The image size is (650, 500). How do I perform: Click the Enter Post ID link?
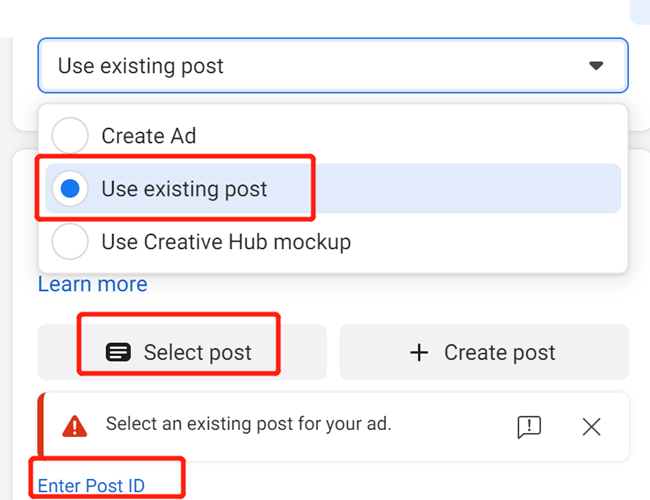[x=91, y=486]
